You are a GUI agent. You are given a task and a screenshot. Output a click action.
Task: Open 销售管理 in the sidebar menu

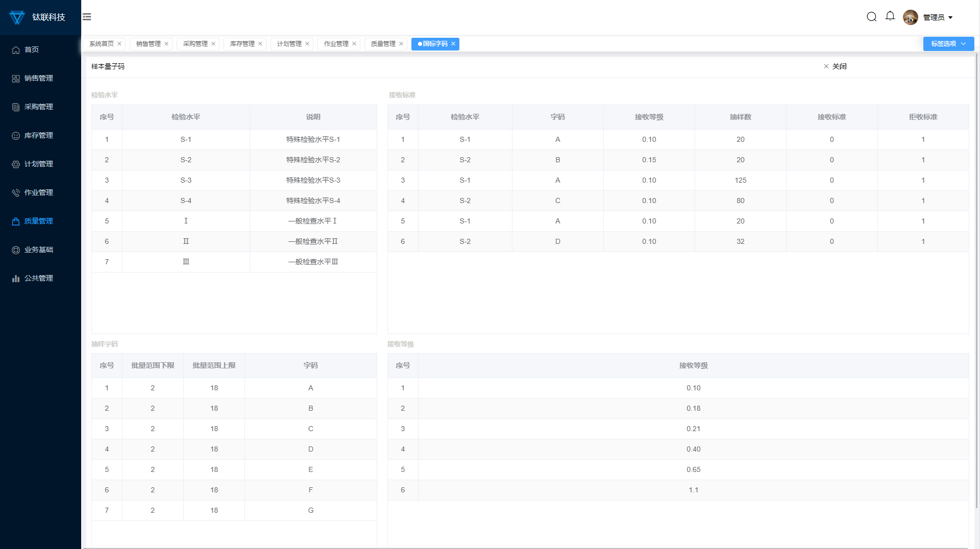(x=40, y=78)
